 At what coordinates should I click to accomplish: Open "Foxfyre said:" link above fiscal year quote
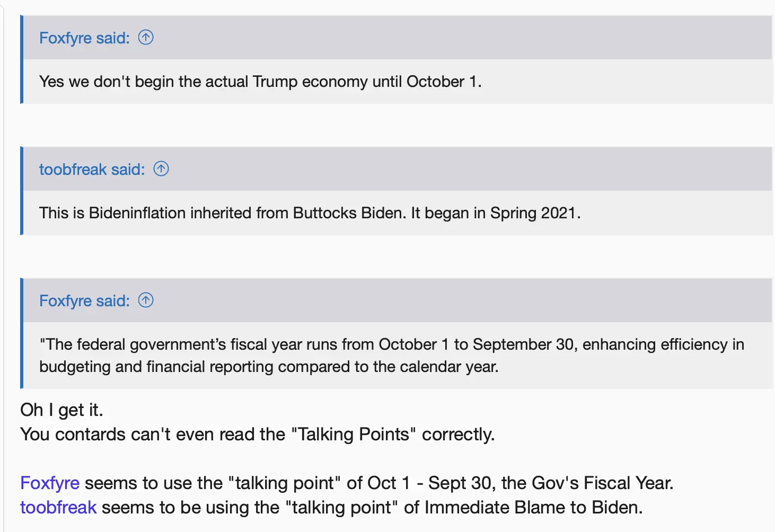[x=84, y=301]
